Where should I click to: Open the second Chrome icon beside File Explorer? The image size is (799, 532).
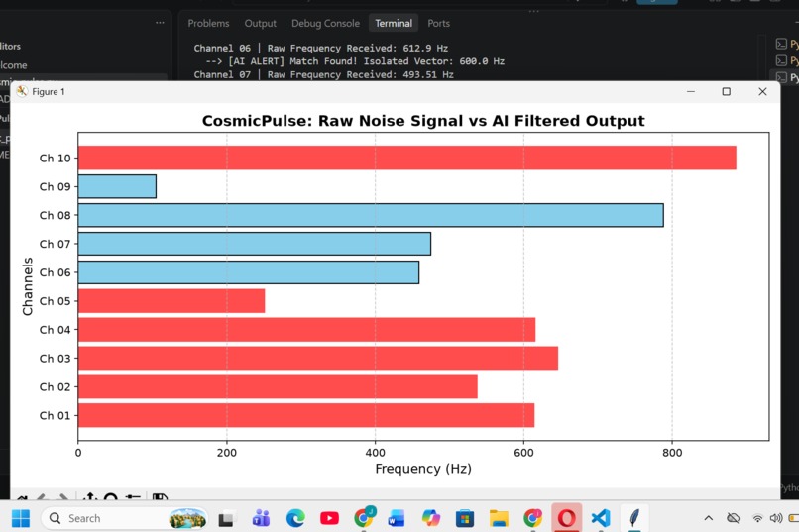click(532, 519)
